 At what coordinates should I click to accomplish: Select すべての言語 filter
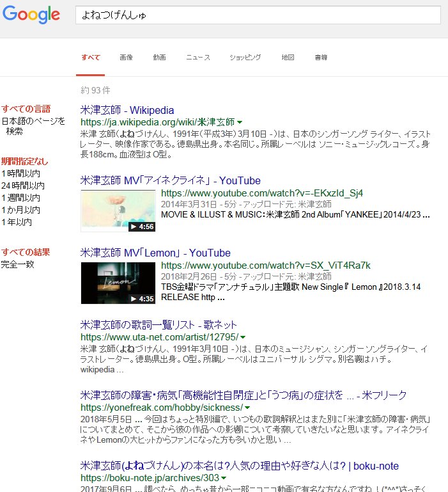click(26, 109)
